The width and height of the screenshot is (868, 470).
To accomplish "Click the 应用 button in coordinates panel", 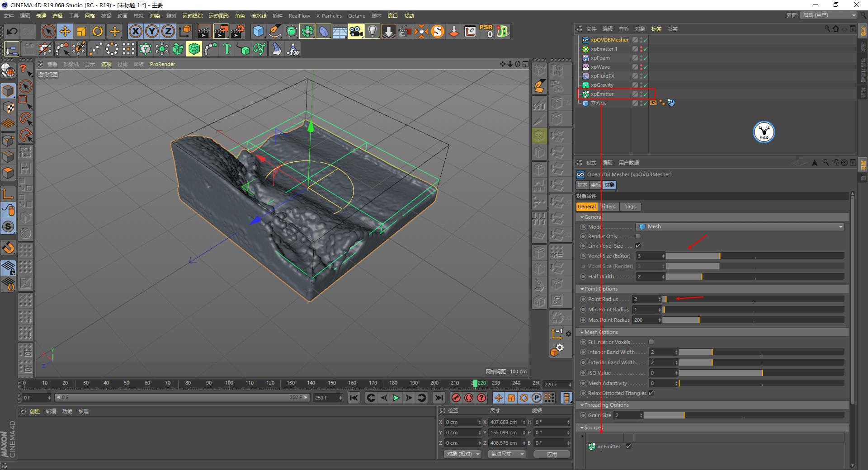I will pos(552,454).
